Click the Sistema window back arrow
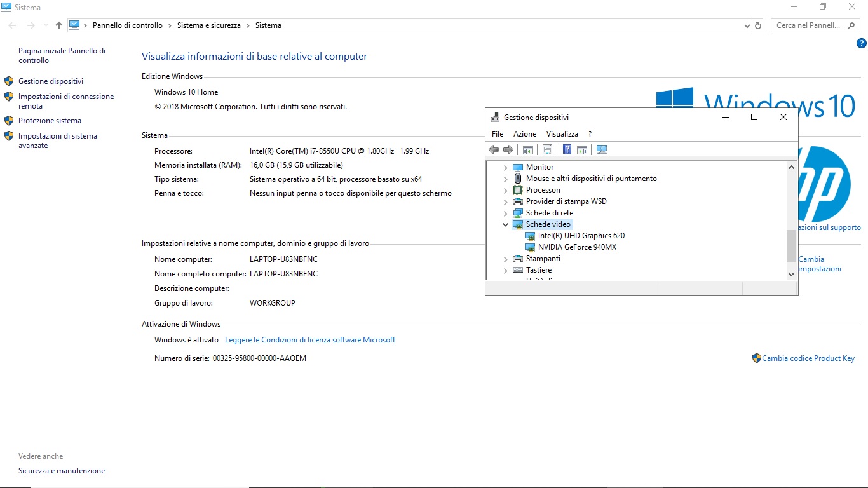868x488 pixels. (x=12, y=25)
